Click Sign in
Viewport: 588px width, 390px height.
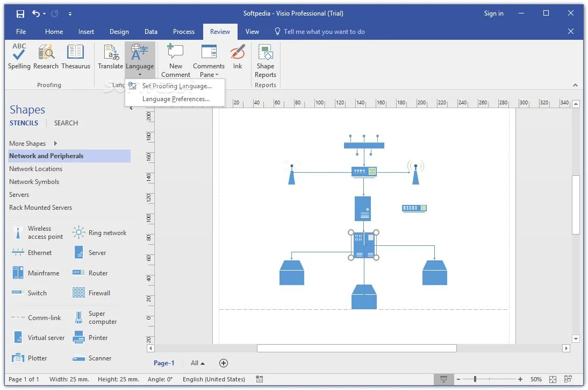click(x=493, y=13)
